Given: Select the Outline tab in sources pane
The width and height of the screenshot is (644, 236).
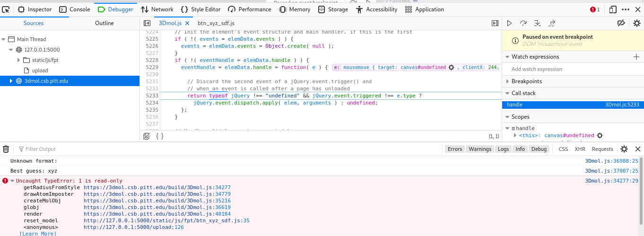Looking at the screenshot, I should click(104, 23).
